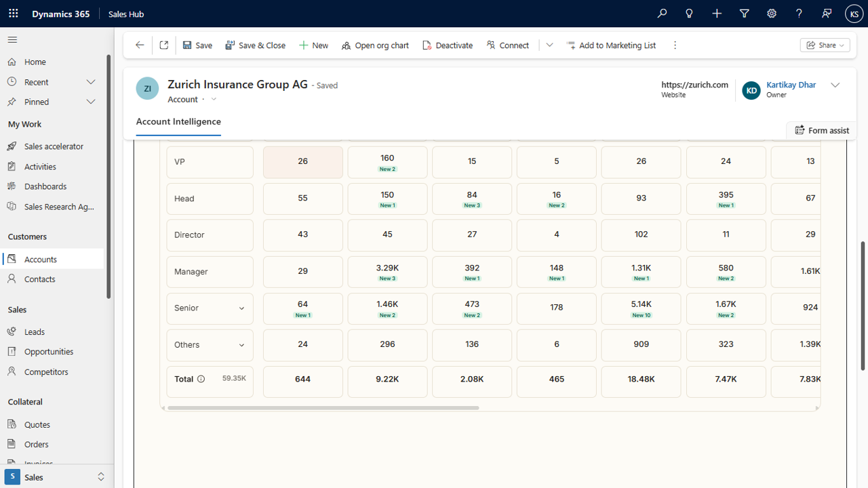
Task: Open the advanced filter funnel icon
Action: [x=744, y=14]
